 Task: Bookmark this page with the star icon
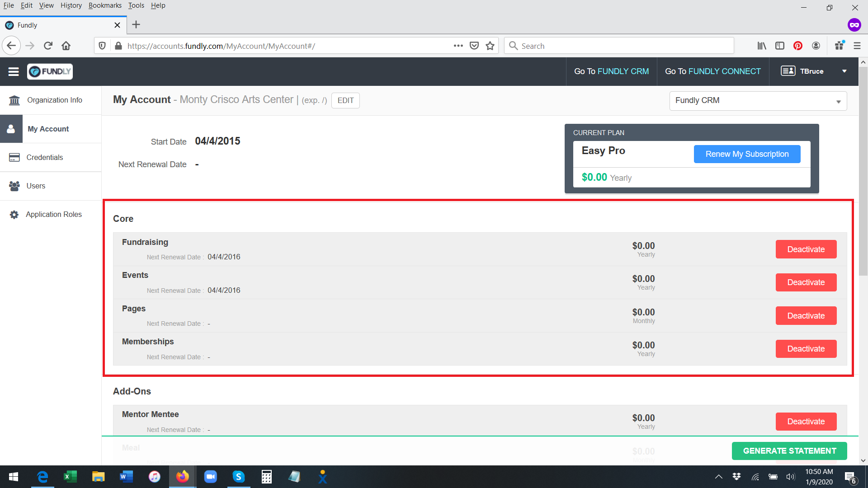pyautogui.click(x=490, y=46)
